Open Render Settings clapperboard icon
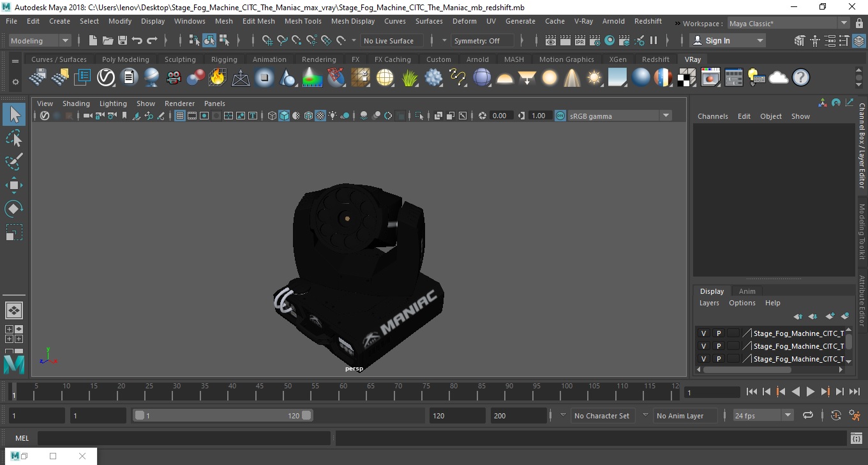Screen dimensions: 868x465 pyautogui.click(x=595, y=40)
